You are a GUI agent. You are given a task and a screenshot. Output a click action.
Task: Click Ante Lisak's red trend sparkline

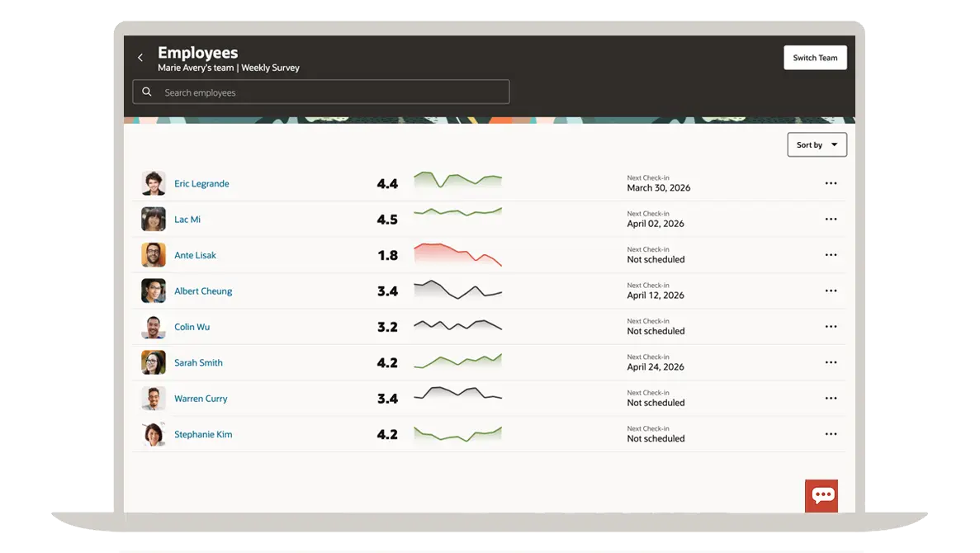point(457,254)
